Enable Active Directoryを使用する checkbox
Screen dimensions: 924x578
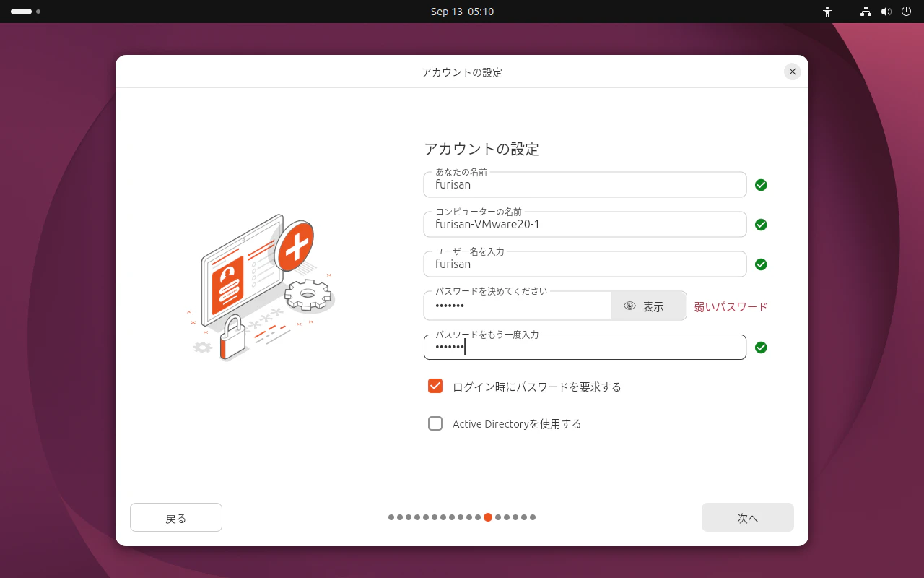click(x=435, y=423)
